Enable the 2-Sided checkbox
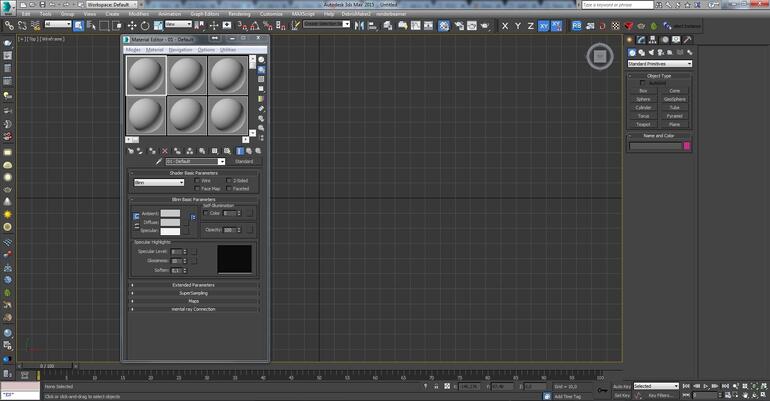Viewport: 770px width, 401px height. click(229, 181)
